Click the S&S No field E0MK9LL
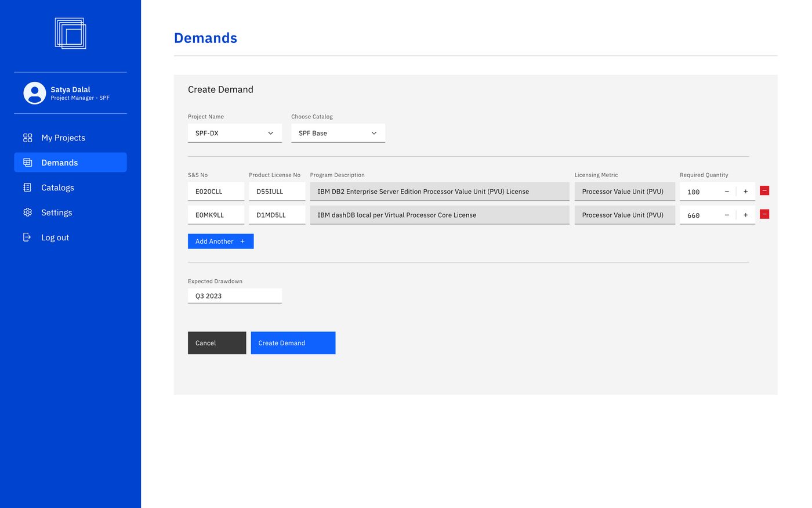 (216, 215)
